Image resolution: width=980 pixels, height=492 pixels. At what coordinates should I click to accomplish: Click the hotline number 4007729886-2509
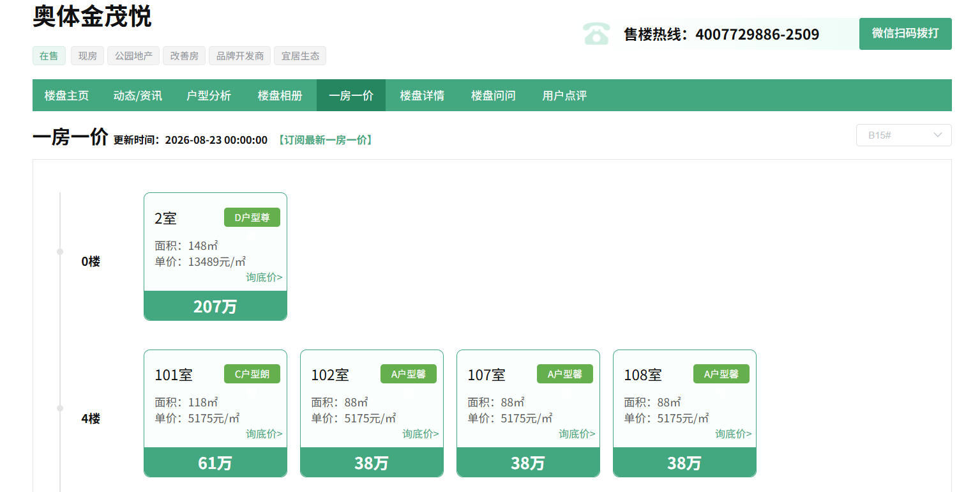tap(757, 35)
